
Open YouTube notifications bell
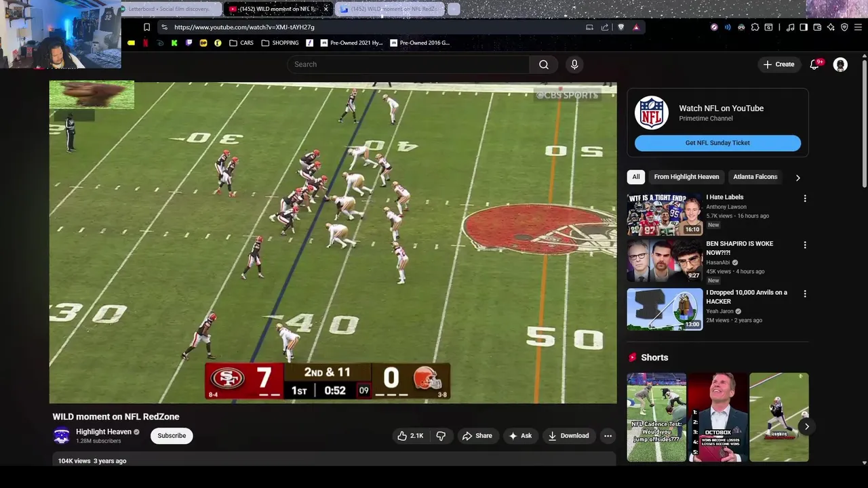814,64
